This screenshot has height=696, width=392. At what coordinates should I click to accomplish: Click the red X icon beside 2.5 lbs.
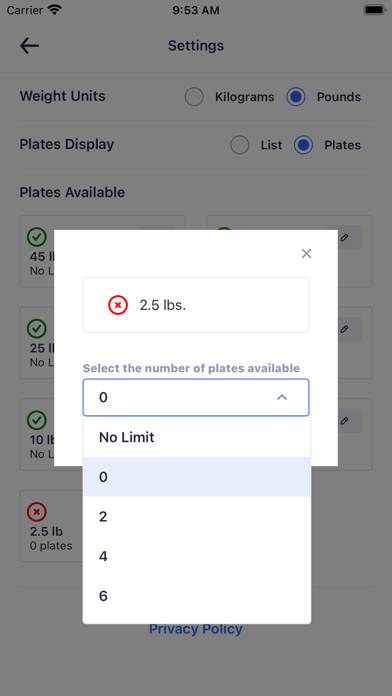tap(118, 305)
